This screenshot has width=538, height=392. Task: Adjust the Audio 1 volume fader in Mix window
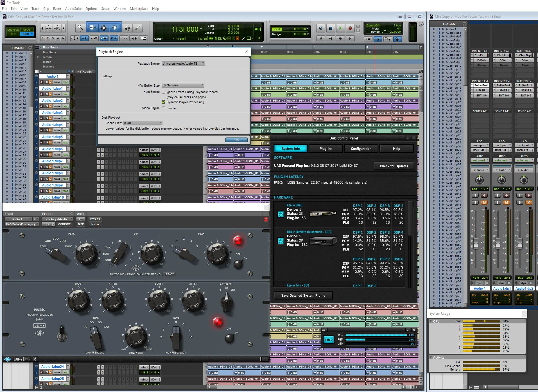pos(476,243)
